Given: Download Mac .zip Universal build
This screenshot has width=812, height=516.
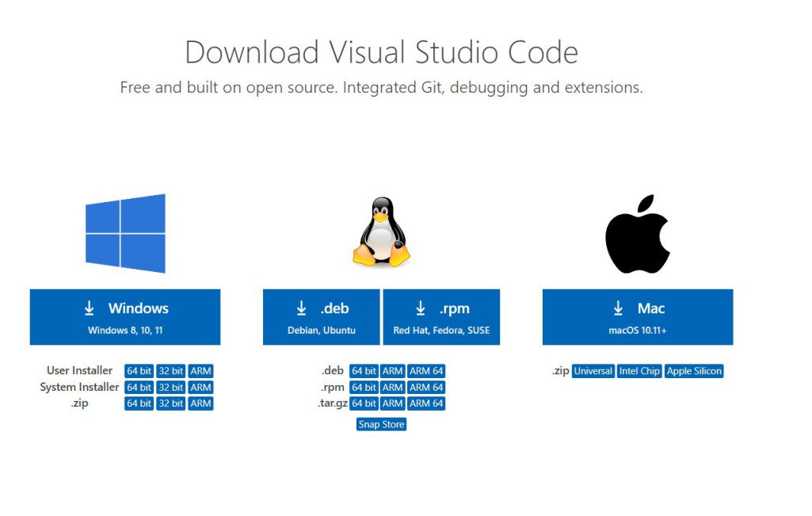Looking at the screenshot, I should [x=593, y=371].
